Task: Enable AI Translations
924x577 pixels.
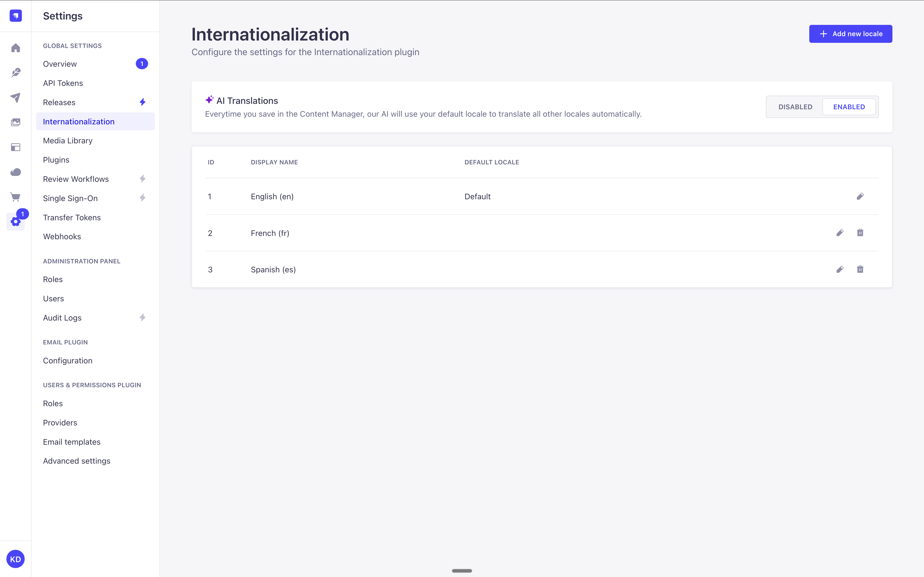Action: tap(849, 106)
